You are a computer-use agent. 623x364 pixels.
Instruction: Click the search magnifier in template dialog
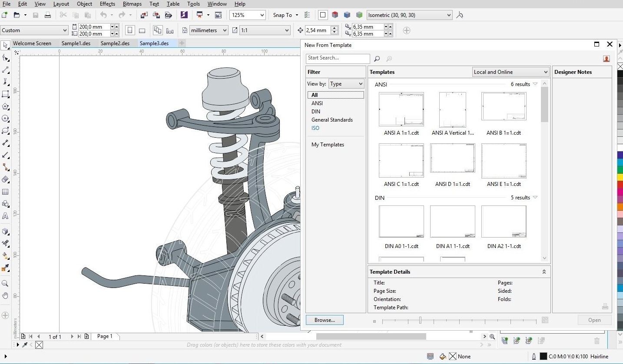click(x=377, y=59)
